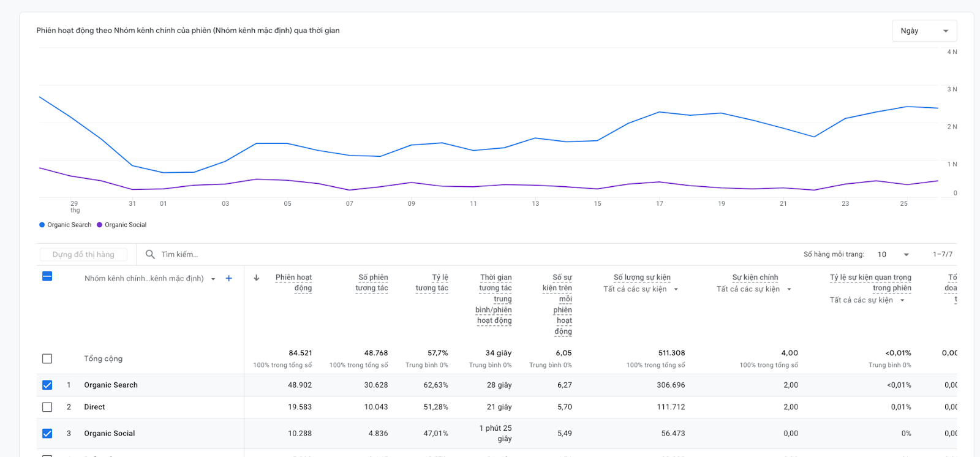
Task: Open the rows per page dropdown showing 10
Action: [x=894, y=254]
